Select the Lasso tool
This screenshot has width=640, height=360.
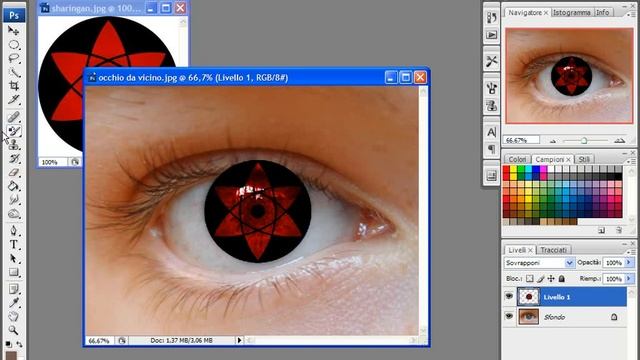[x=13, y=58]
